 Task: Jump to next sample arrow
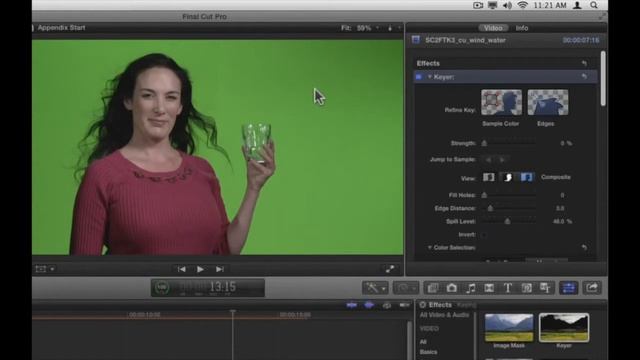[x=502, y=160]
